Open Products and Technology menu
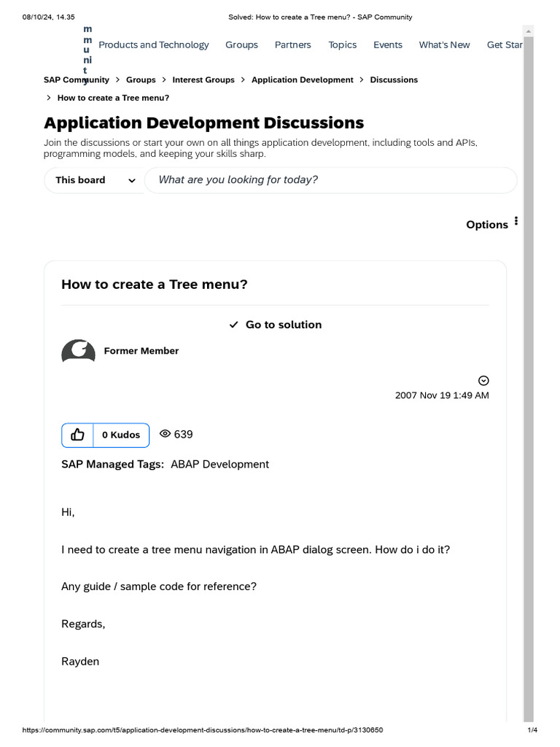Viewport: 560px width, 747px height. click(x=154, y=44)
